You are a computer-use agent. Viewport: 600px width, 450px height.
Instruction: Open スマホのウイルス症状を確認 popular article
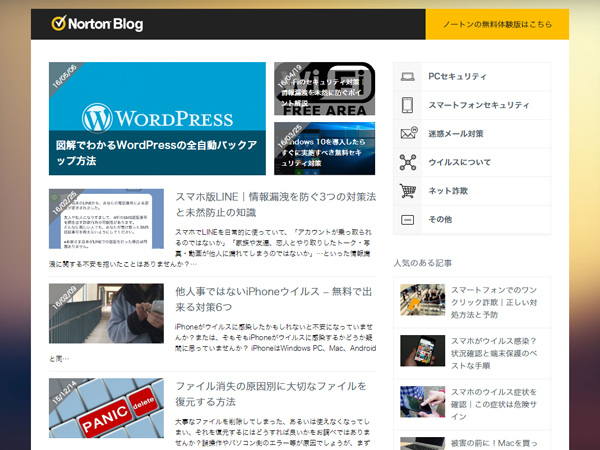[494, 404]
